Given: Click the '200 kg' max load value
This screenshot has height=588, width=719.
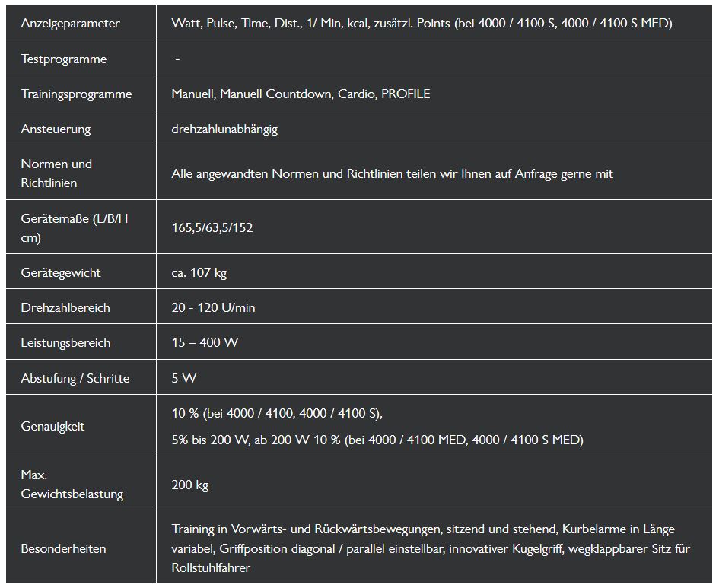Looking at the screenshot, I should [x=189, y=485].
